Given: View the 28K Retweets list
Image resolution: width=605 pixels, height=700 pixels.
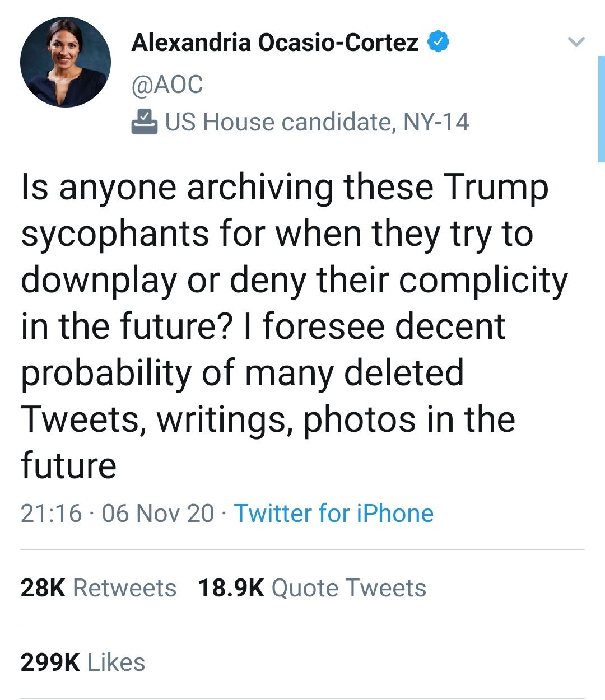Looking at the screenshot, I should [x=99, y=588].
